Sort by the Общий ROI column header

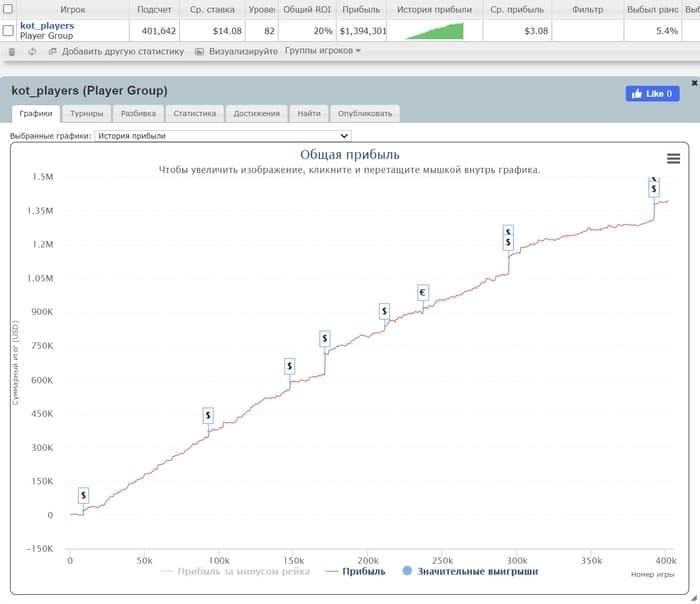pyautogui.click(x=307, y=9)
